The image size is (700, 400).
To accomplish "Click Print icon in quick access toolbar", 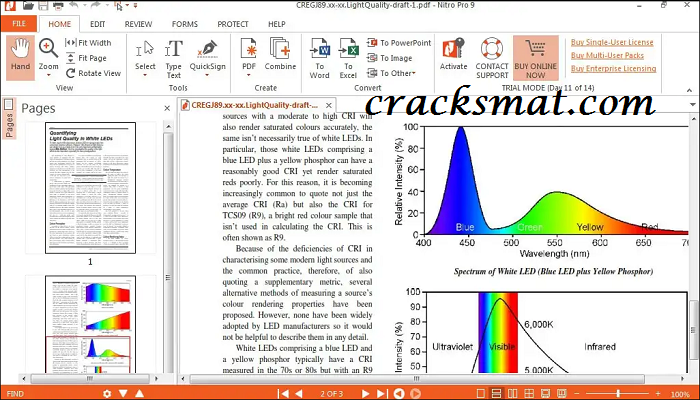I will coord(58,5).
